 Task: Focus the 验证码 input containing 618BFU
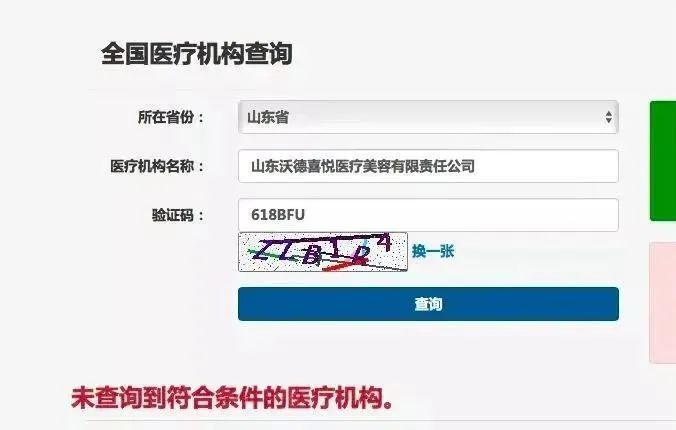click(428, 215)
